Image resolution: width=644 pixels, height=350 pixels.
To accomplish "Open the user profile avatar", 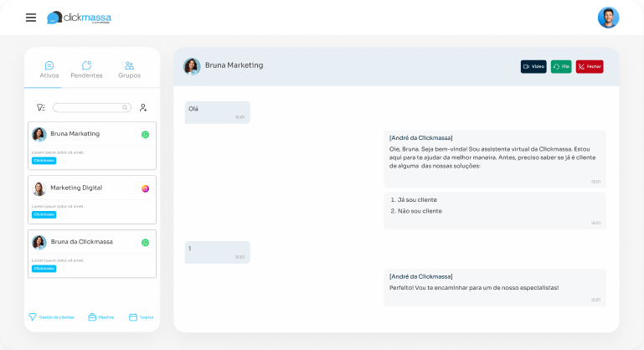I will tap(608, 18).
